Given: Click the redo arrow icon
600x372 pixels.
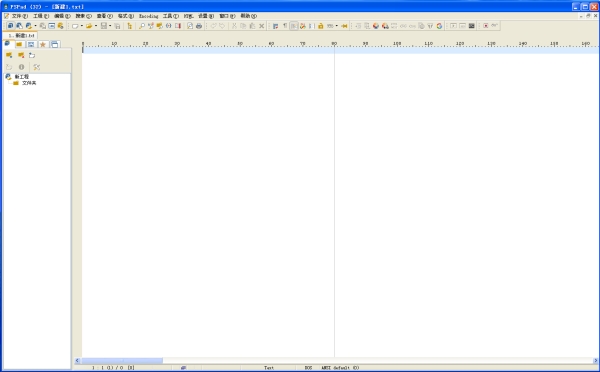Looking at the screenshot, I should point(222,26).
